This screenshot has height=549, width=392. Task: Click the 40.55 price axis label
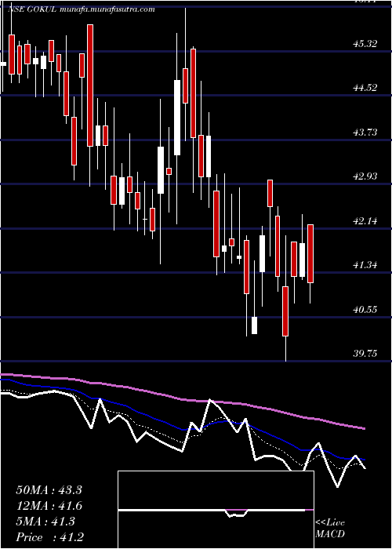[365, 310]
